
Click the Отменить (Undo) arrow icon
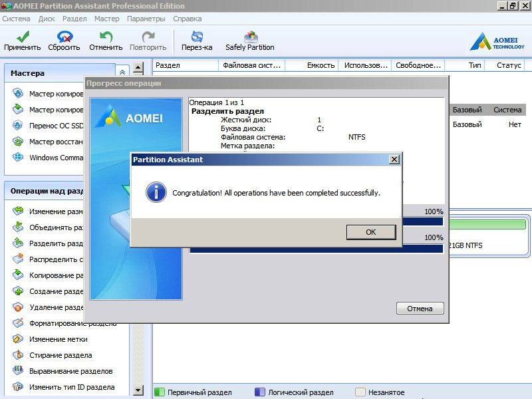click(106, 37)
